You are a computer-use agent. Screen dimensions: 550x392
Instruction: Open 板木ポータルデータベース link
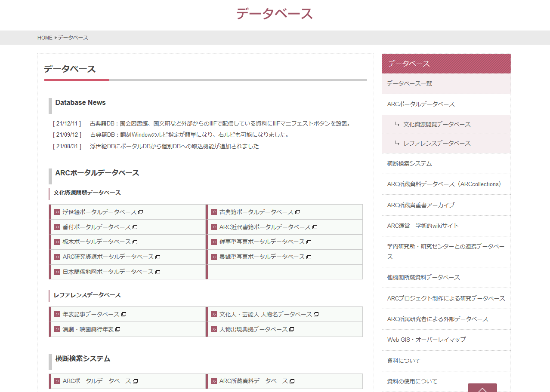coord(97,242)
